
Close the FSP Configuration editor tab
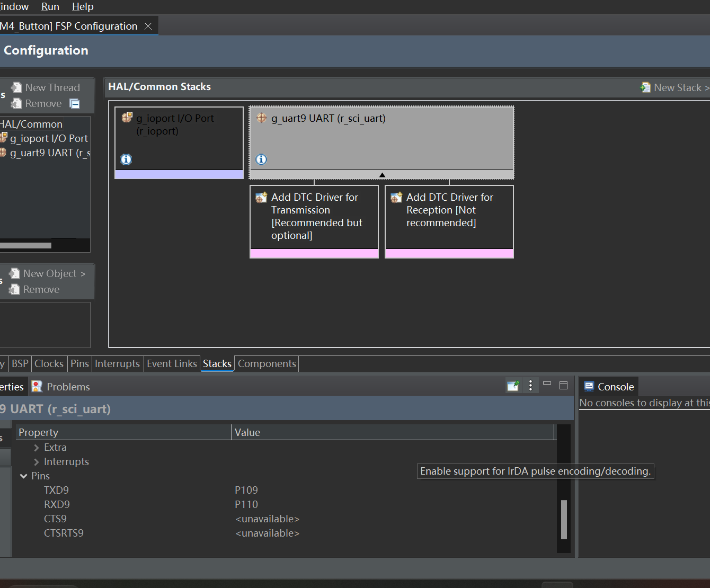point(148,26)
